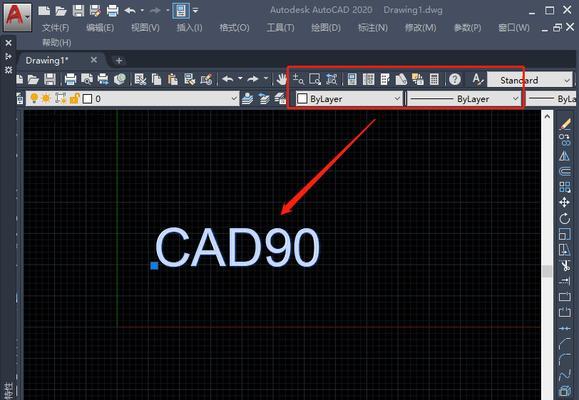Select the Array tool in Modify toolbar
The width and height of the screenshot is (579, 400).
tap(565, 187)
